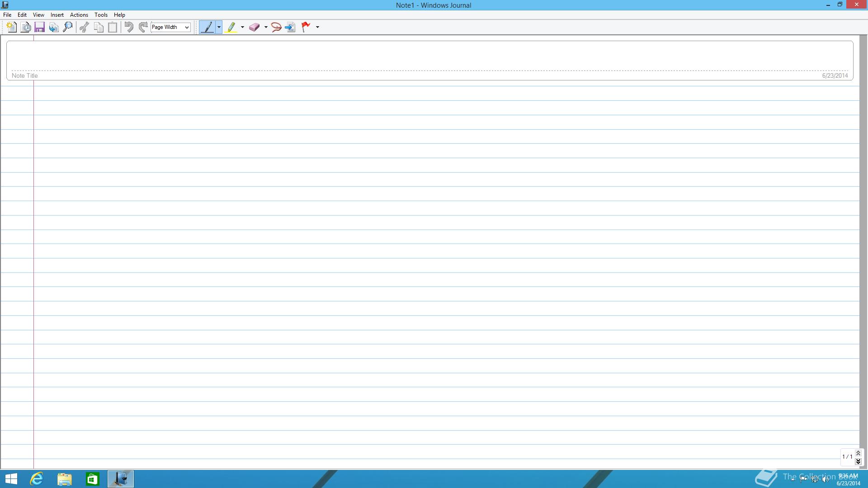Open Action Center flag tray icon
The height and width of the screenshot is (488, 868).
point(803,479)
